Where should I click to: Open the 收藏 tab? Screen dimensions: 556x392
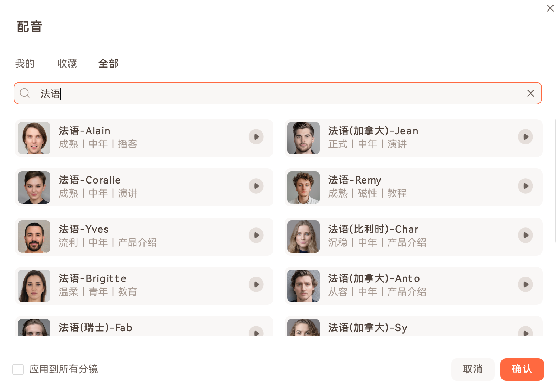tap(67, 64)
